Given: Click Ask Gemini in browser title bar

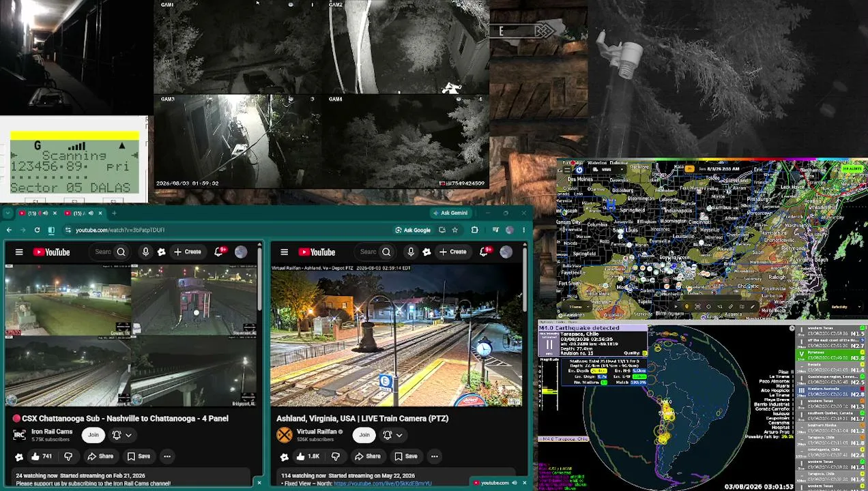Looking at the screenshot, I should pyautogui.click(x=450, y=213).
